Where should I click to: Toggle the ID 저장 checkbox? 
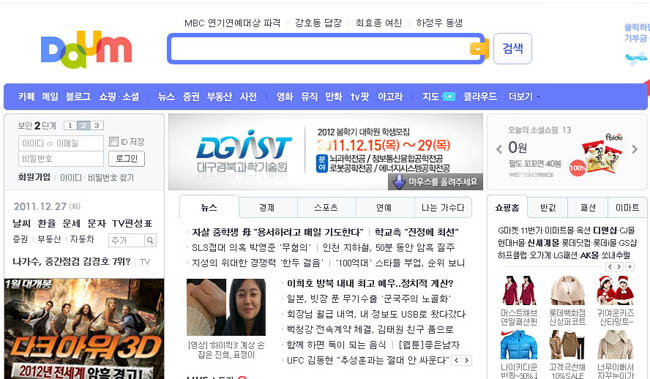point(114,142)
